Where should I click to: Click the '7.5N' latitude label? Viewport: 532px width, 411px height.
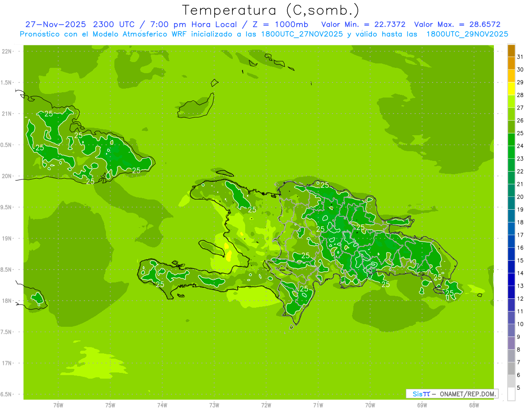point(6,332)
